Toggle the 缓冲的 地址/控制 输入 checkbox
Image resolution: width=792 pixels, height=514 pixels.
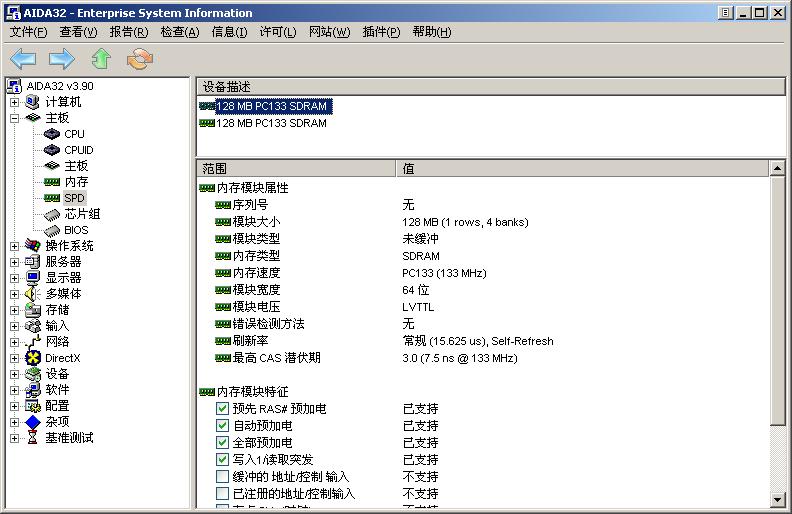222,476
